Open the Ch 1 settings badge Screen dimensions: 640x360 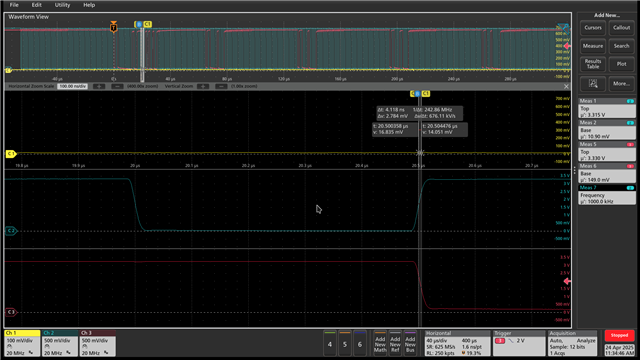pyautogui.click(x=22, y=343)
